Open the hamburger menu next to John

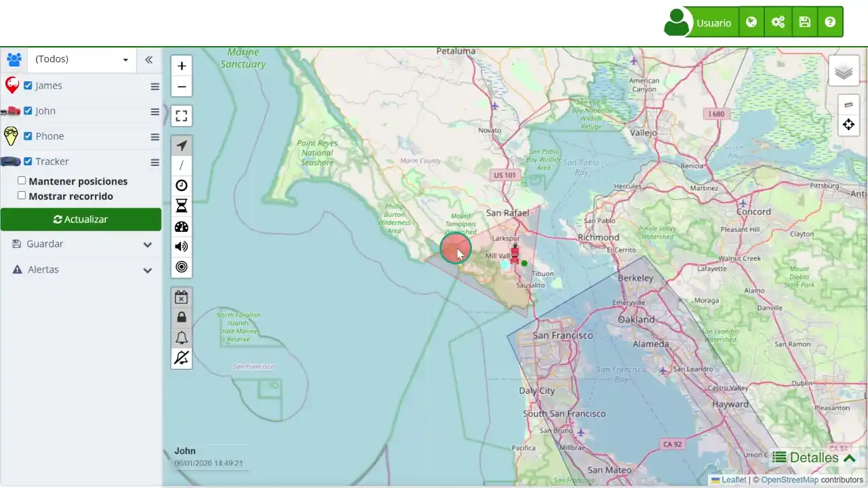[x=155, y=110]
